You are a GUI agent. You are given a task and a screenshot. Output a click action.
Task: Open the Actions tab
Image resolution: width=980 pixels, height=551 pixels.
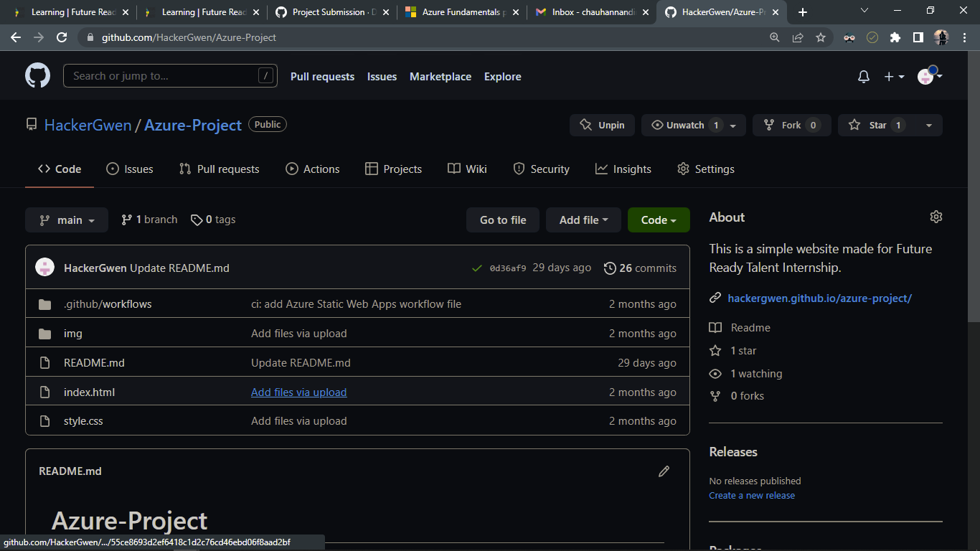(x=313, y=169)
